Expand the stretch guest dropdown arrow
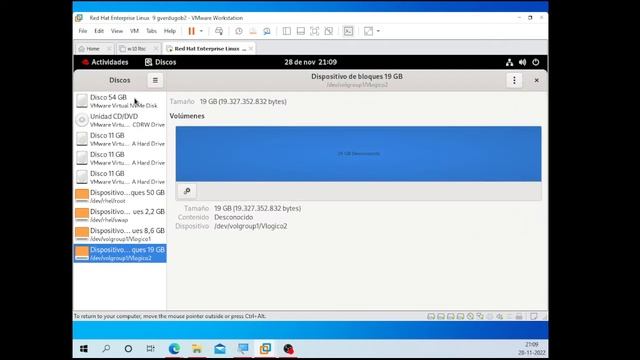This screenshot has width=640, height=360. [x=378, y=31]
